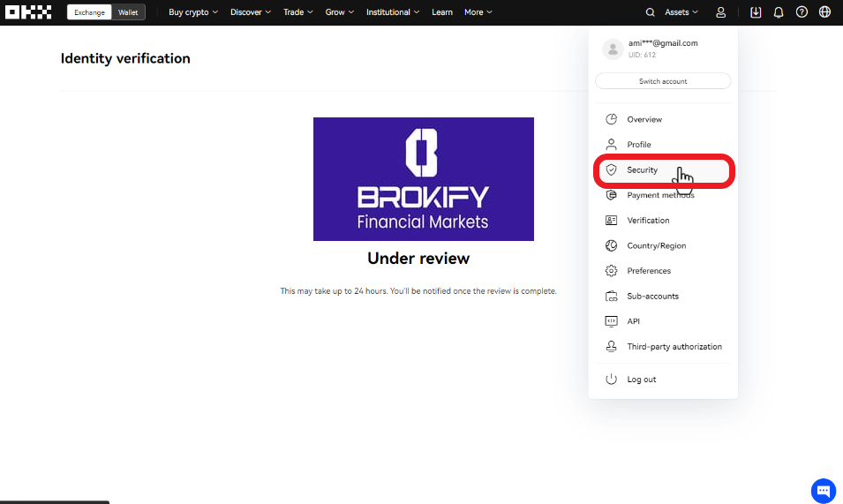Open the language globe icon

[x=824, y=12]
